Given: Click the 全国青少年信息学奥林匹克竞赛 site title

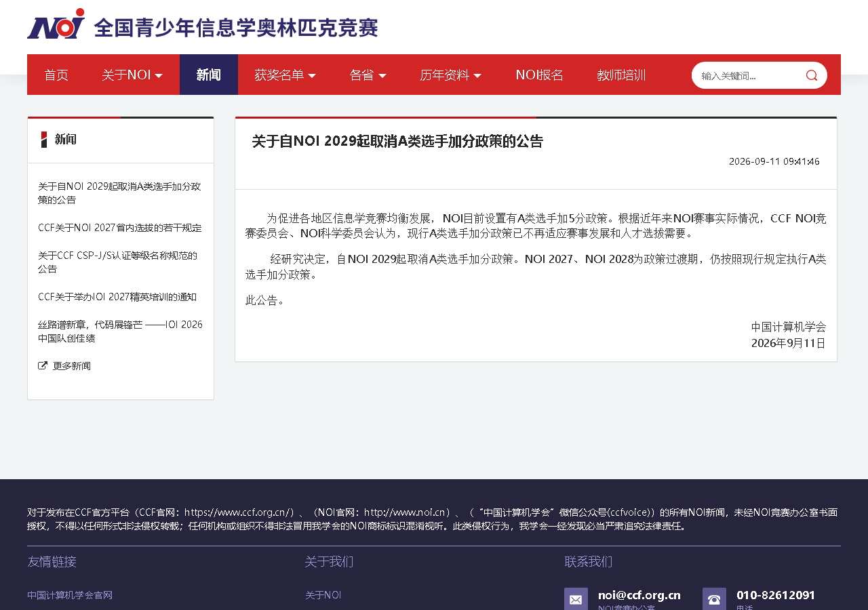Looking at the screenshot, I should coord(236,28).
